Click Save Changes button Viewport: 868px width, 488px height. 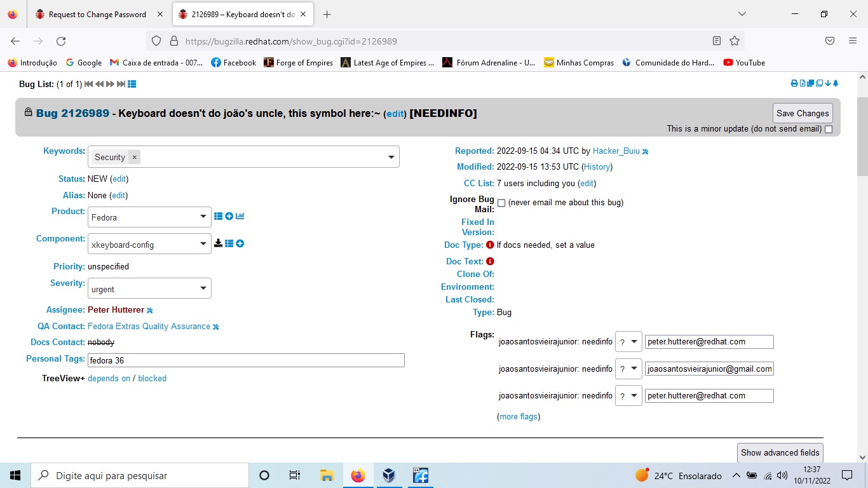803,113
